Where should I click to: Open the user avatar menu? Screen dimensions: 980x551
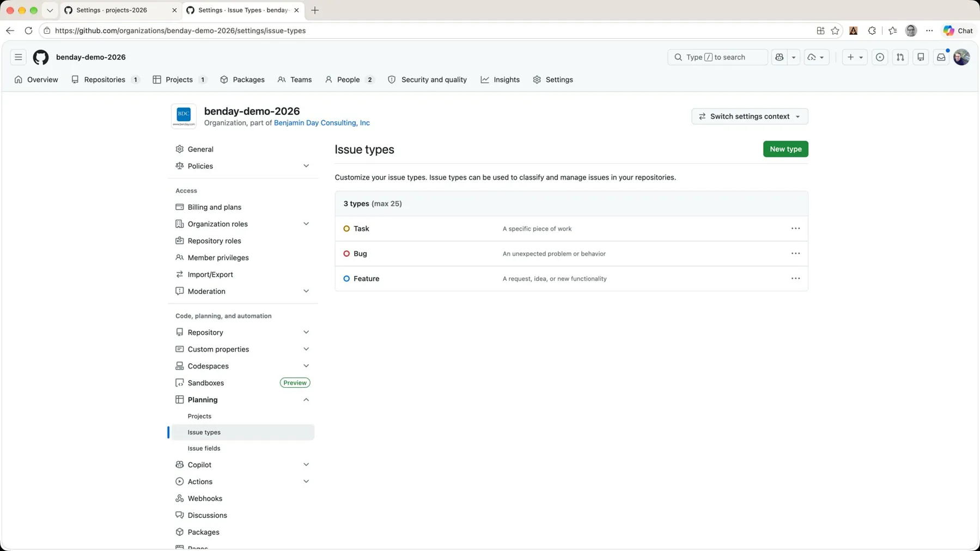(961, 57)
